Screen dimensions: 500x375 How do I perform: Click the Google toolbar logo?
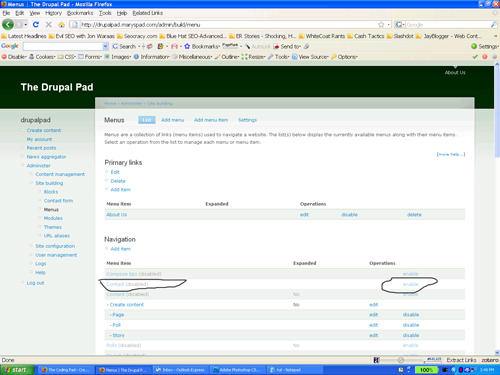(10, 46)
